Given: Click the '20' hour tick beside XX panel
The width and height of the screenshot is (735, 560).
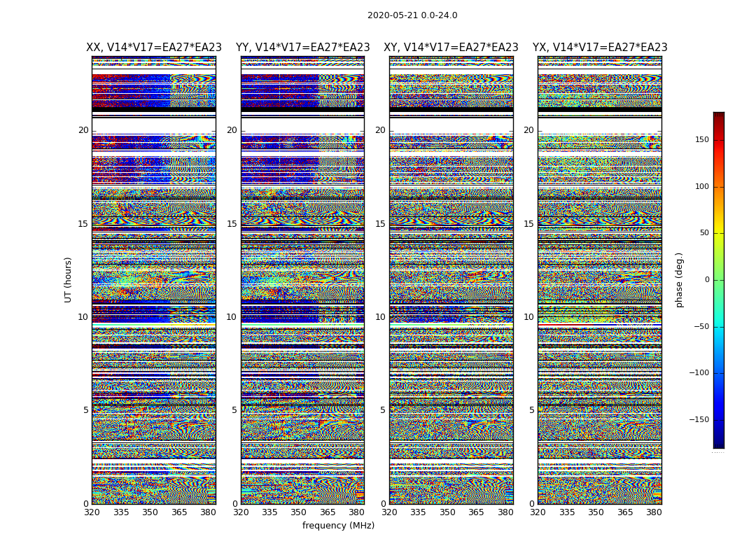Looking at the screenshot, I should point(83,130).
